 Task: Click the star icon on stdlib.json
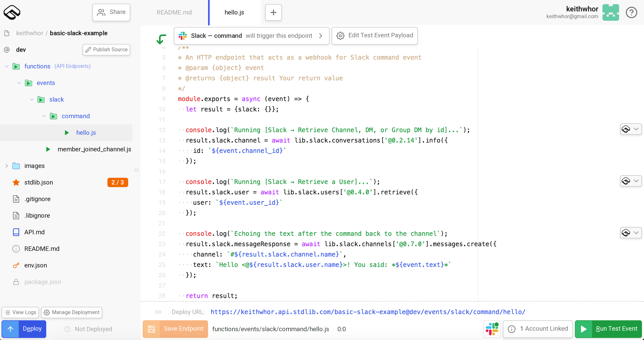(x=16, y=182)
